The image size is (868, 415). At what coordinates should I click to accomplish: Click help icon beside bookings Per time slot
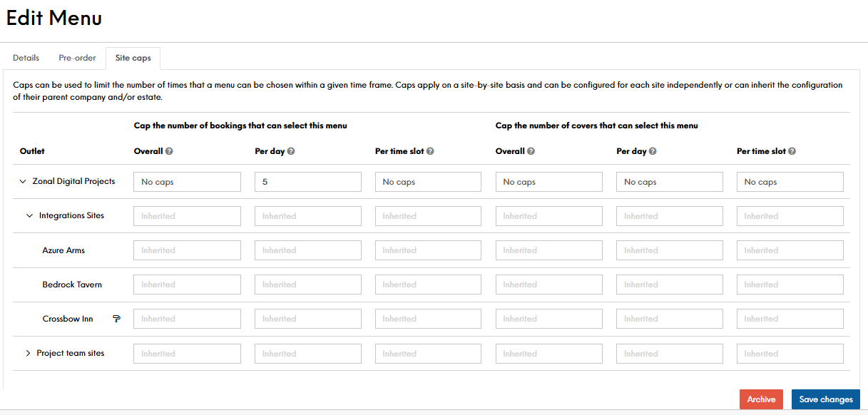coord(430,151)
